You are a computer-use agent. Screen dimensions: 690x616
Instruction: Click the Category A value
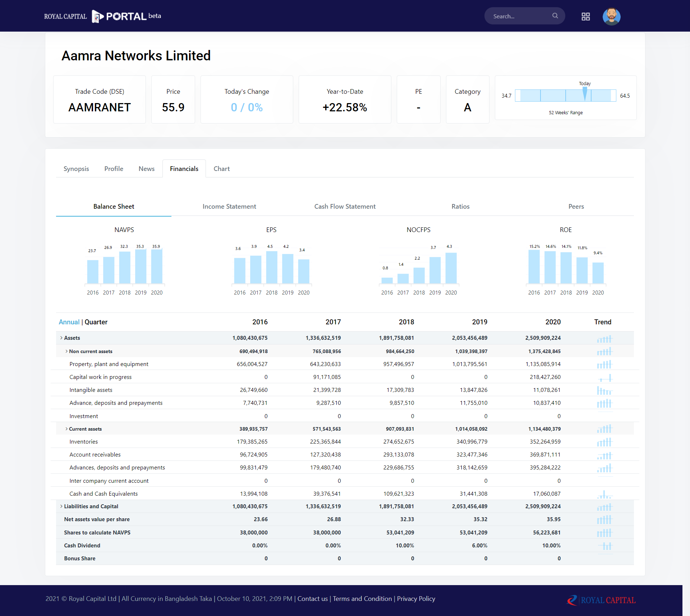coord(468,107)
